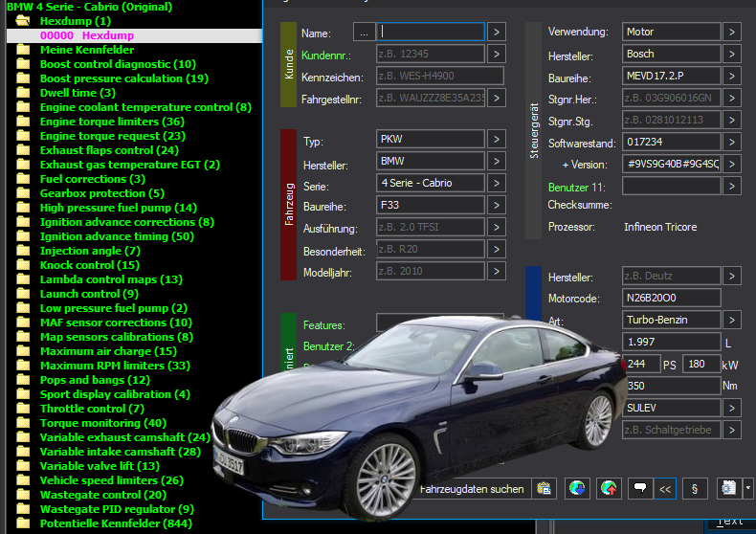Open the arrow button next to Hersteller Bosch

[x=732, y=54]
